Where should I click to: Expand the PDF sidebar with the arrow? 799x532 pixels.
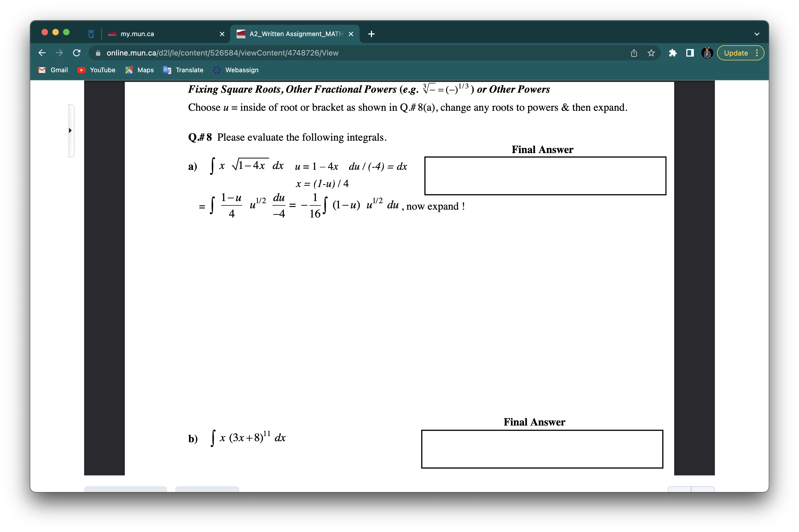[x=70, y=130]
